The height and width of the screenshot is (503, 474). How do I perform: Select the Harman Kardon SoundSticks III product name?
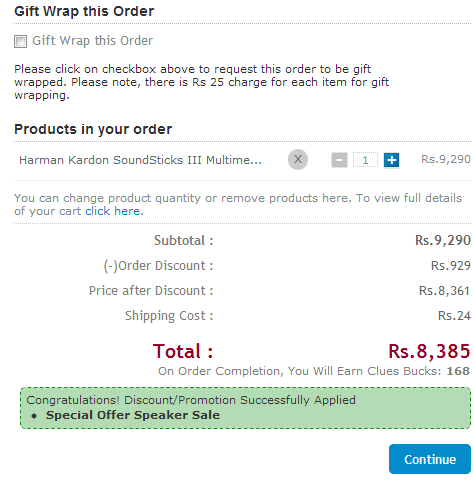[x=140, y=160]
